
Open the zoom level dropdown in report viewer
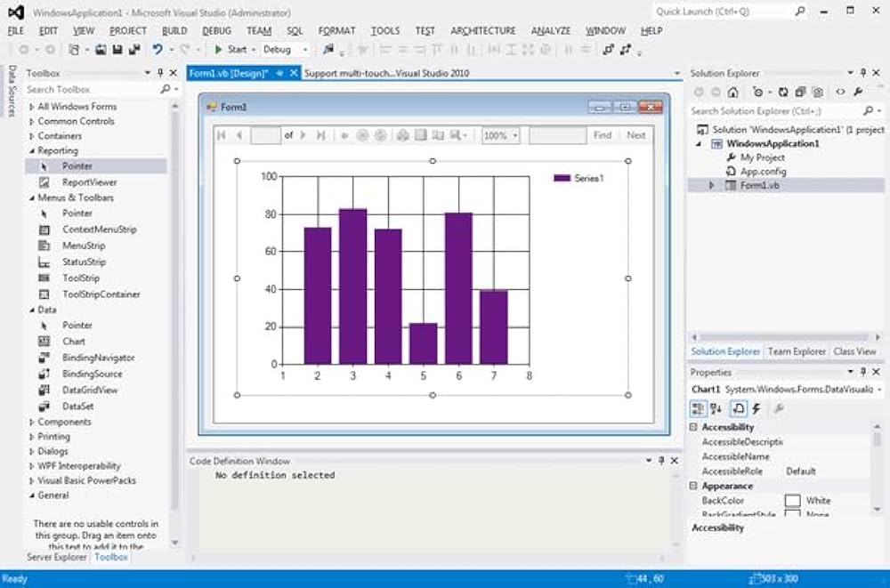[x=511, y=135]
